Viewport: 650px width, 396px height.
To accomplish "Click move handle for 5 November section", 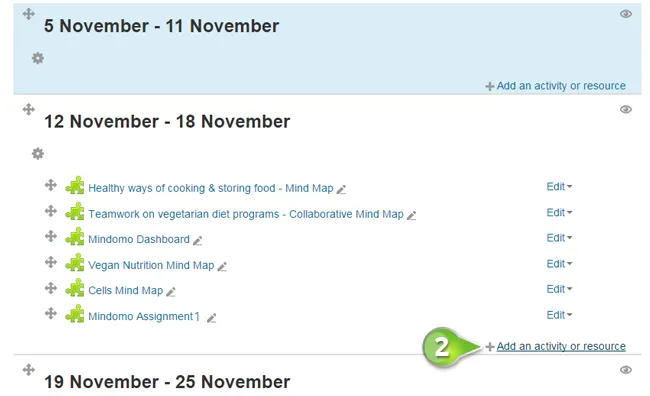I will (29, 14).
